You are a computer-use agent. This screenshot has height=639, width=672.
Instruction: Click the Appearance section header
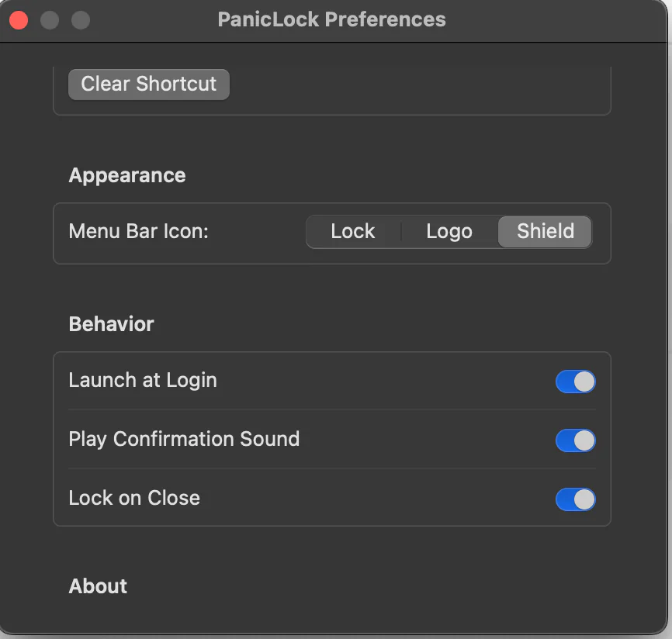pyautogui.click(x=126, y=175)
